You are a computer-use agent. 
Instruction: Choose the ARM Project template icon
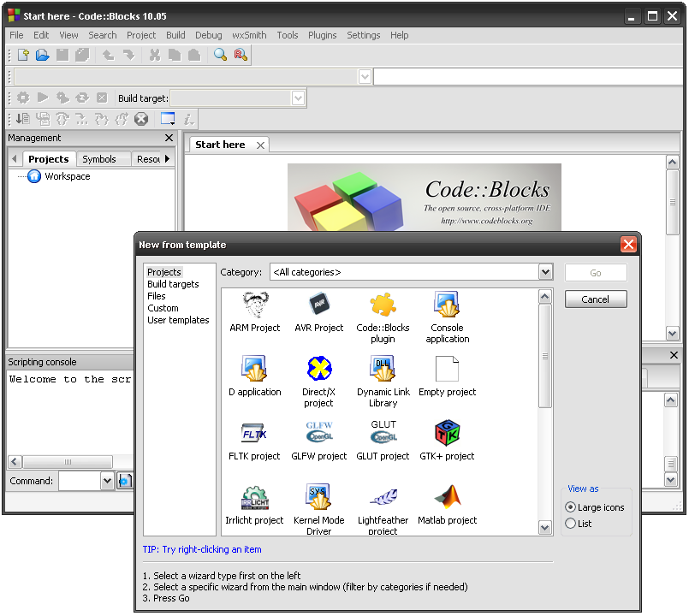coord(254,305)
